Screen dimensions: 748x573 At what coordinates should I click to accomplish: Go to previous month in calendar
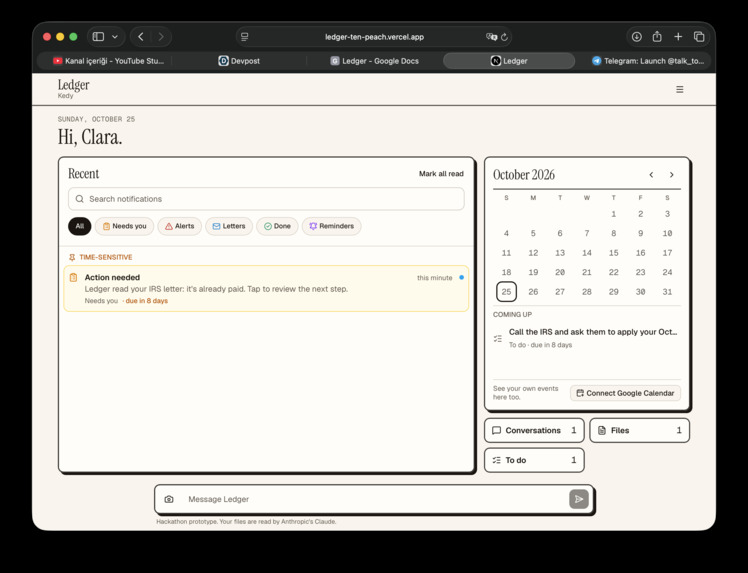(651, 175)
